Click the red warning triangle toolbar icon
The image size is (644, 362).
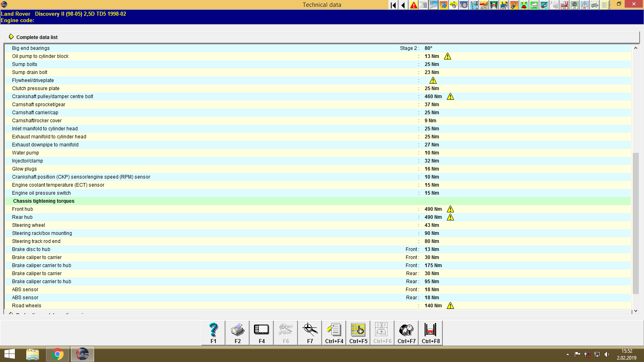pyautogui.click(x=414, y=5)
